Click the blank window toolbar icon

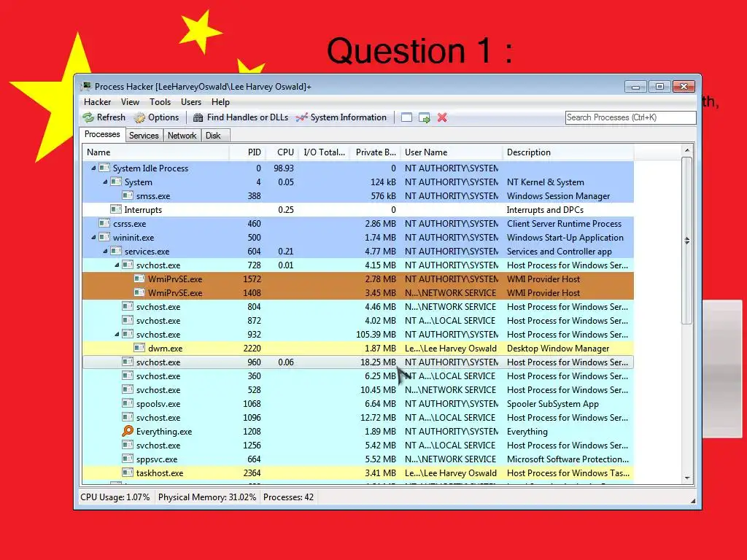406,117
